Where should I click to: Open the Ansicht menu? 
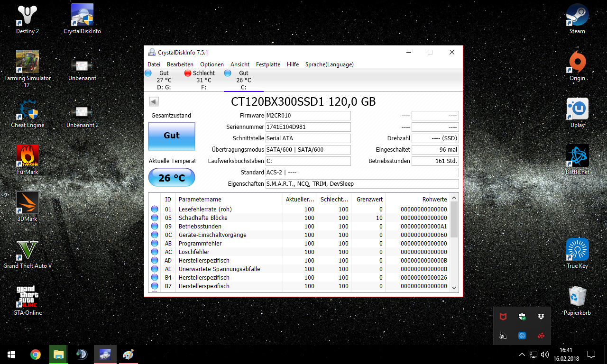[240, 64]
